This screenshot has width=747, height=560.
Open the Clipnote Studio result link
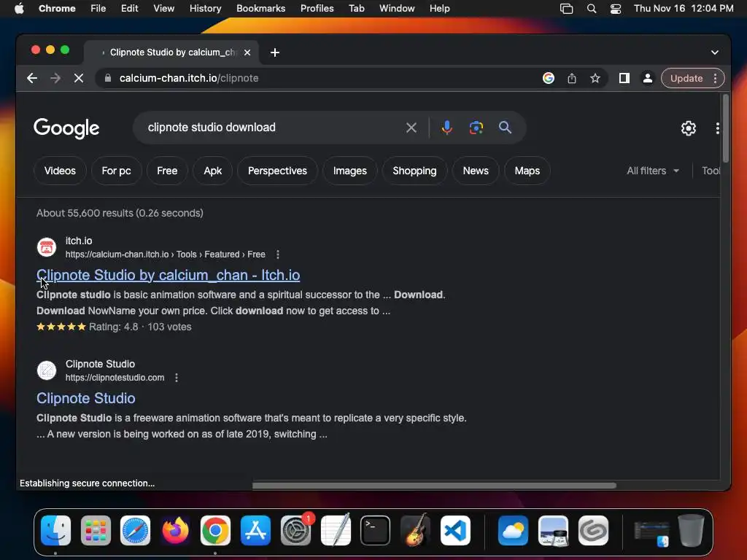point(86,398)
